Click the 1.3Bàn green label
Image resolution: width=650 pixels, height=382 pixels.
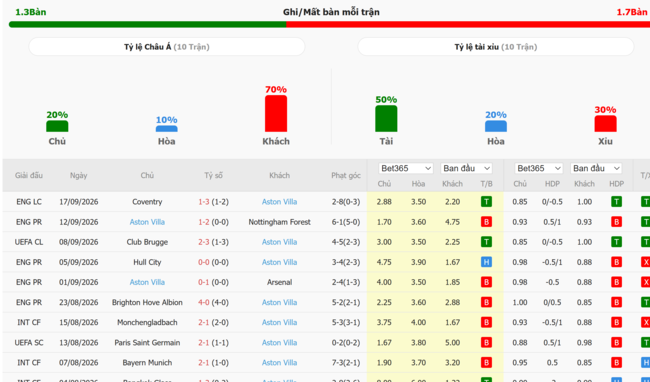tap(31, 12)
